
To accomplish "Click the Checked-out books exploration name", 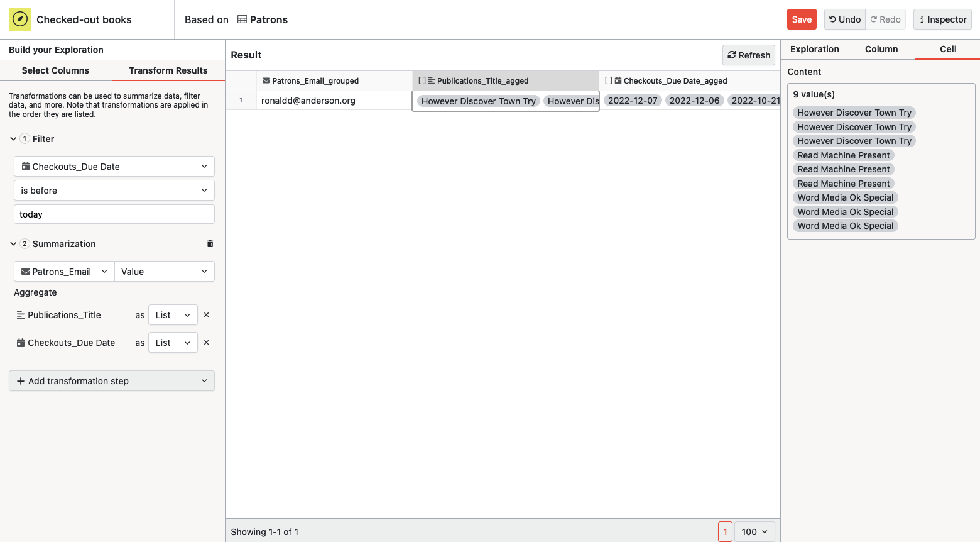I will coord(84,19).
